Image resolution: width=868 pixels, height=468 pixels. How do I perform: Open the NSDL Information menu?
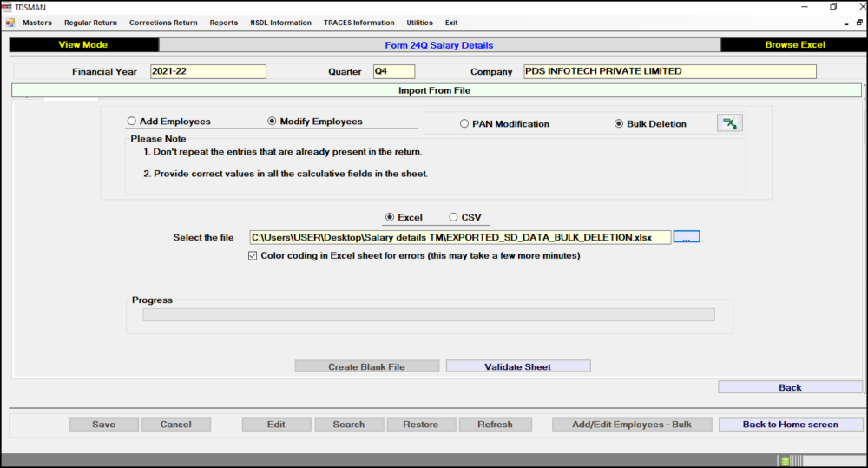[280, 23]
